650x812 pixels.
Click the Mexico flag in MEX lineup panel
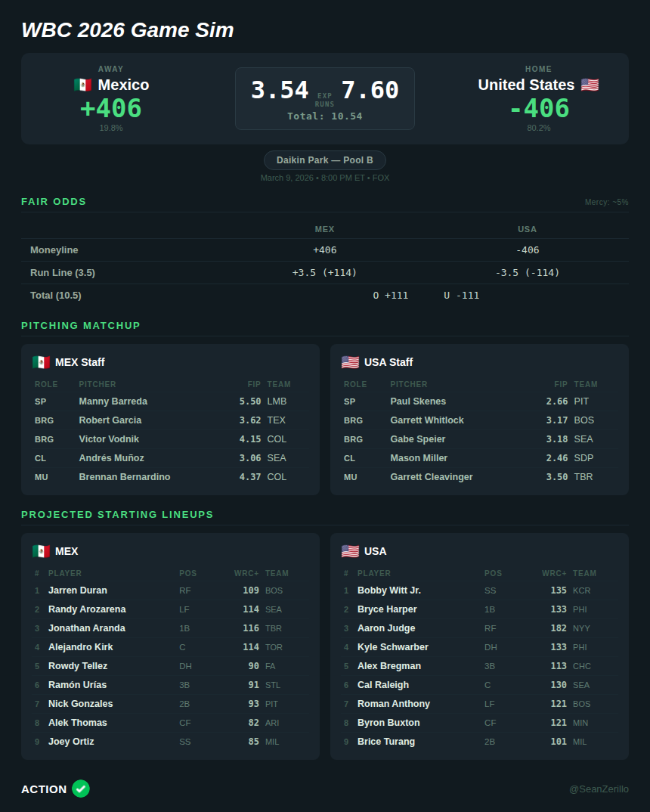[x=41, y=551]
